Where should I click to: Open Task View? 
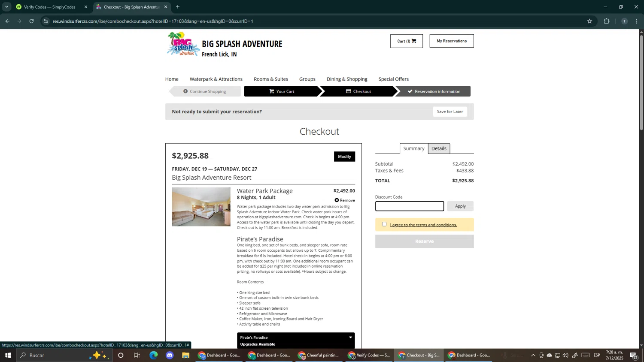137,356
